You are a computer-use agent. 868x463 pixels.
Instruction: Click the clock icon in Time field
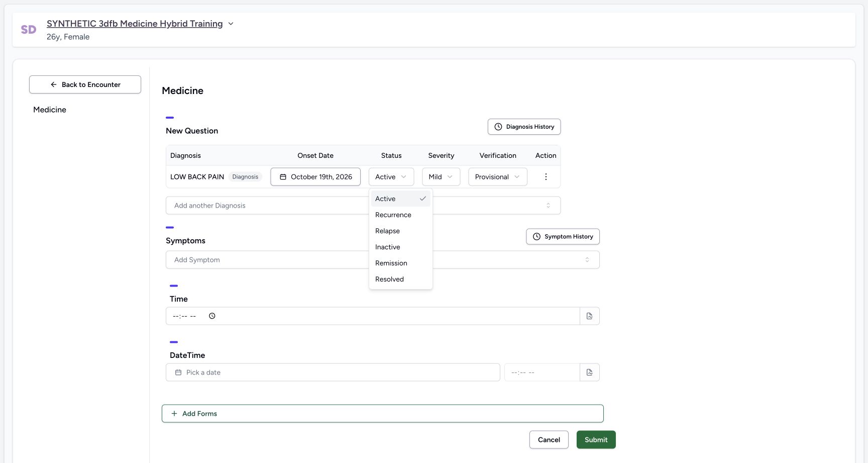(x=212, y=316)
